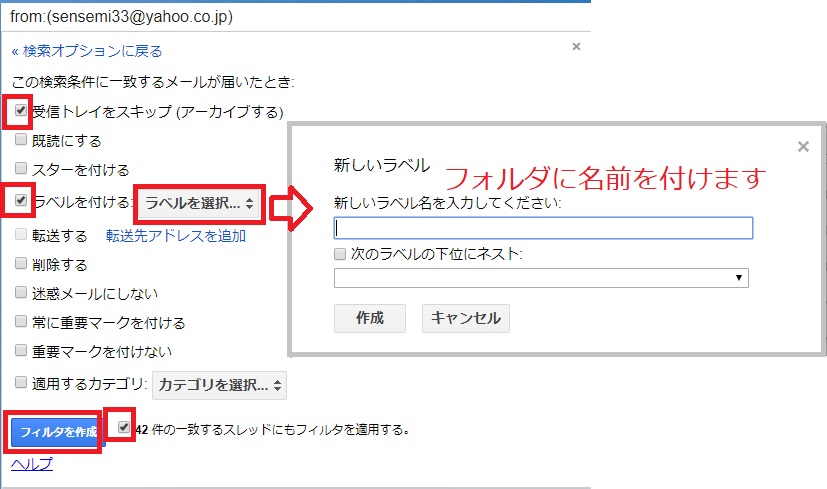
Task: Toggle the 適用するカテゴリ checkbox
Action: 21,382
